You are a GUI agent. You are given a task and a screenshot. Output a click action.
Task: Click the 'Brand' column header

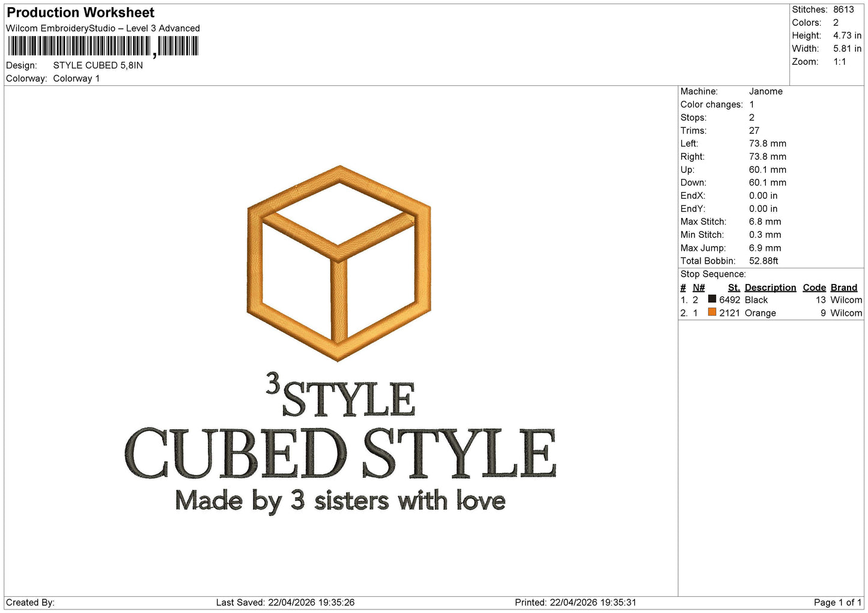pyautogui.click(x=844, y=288)
